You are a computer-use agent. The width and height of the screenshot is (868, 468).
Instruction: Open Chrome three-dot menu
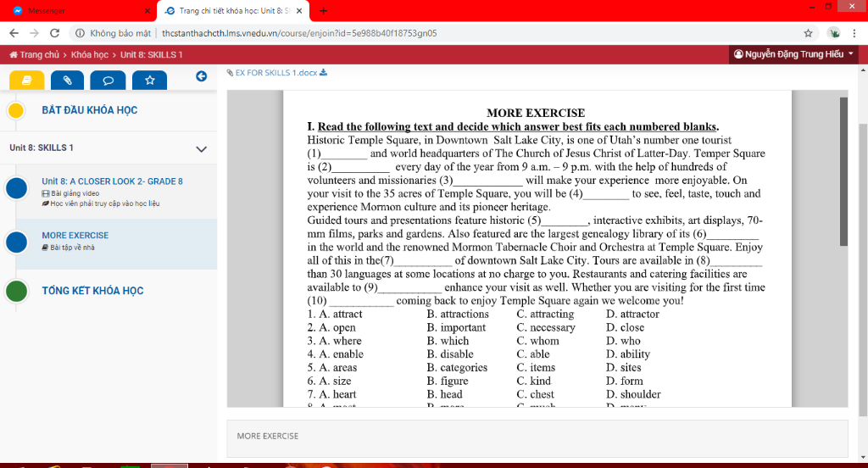[x=854, y=33]
